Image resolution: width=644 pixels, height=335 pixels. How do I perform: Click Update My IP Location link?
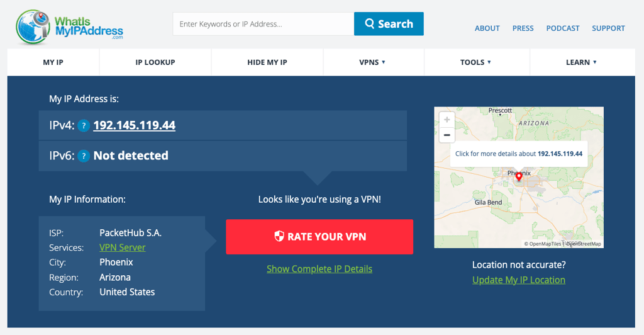click(x=519, y=280)
